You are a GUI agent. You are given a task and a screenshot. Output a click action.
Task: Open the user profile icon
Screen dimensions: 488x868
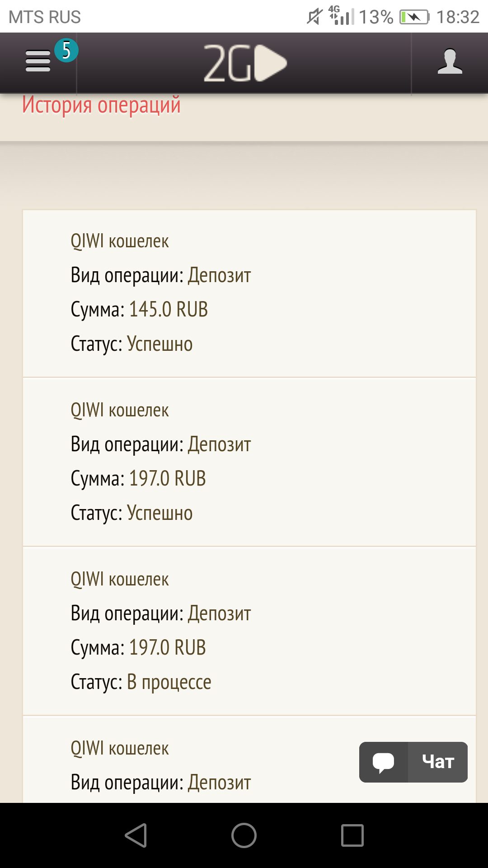pyautogui.click(x=450, y=62)
